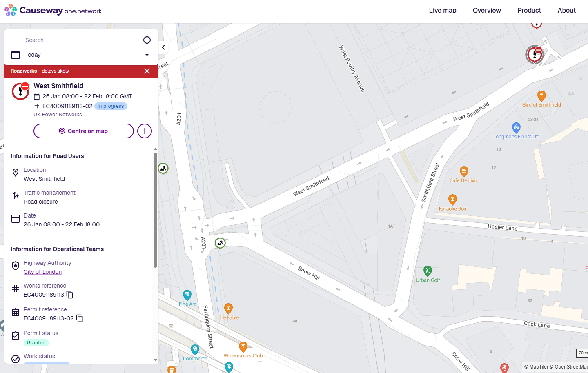This screenshot has height=373, width=588.
Task: Open the Cafe De Livio marker
Action: tap(464, 171)
